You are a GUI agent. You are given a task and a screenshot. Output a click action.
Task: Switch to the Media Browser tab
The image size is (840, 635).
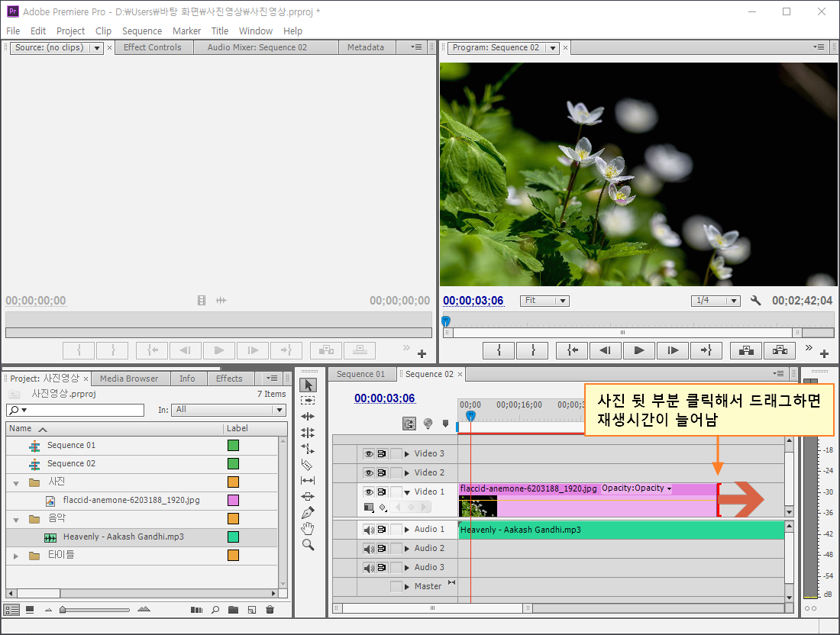click(x=129, y=379)
